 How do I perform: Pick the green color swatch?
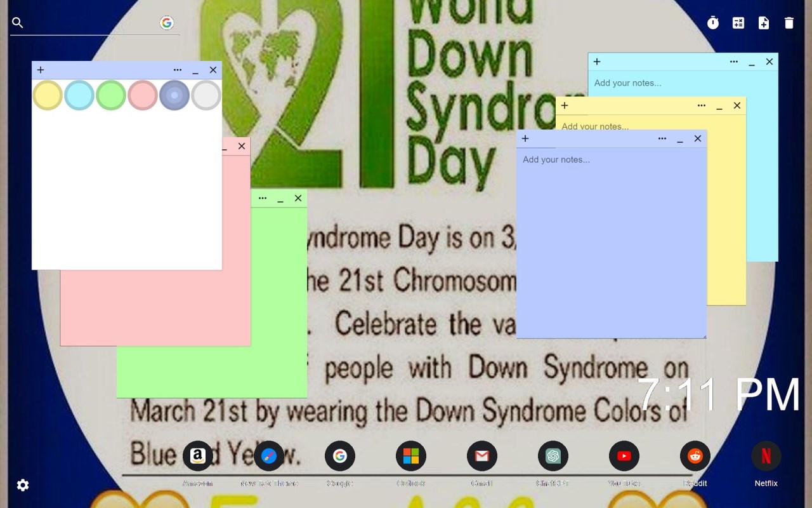(111, 95)
